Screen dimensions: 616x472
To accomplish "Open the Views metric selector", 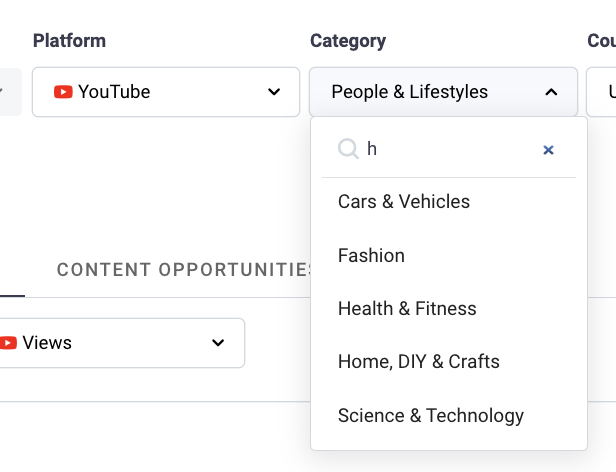I will (x=120, y=343).
